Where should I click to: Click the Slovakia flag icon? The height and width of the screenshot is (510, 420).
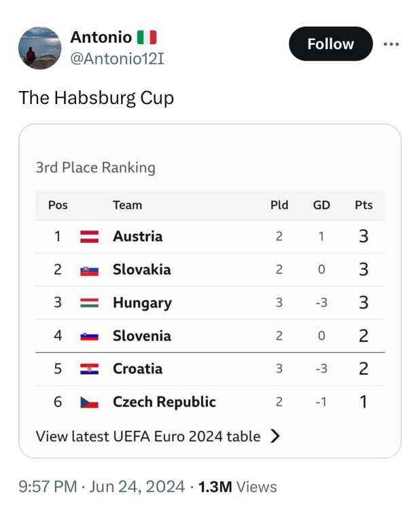tap(90, 270)
